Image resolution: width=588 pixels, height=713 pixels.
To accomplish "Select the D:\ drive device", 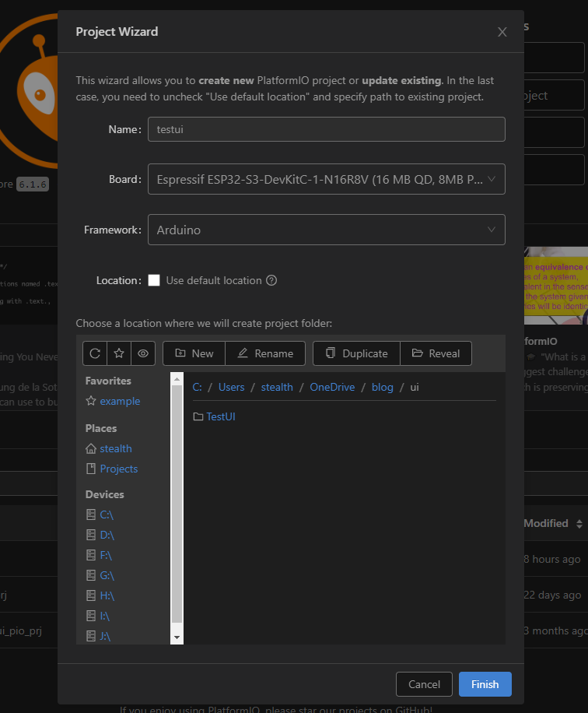I will [107, 535].
